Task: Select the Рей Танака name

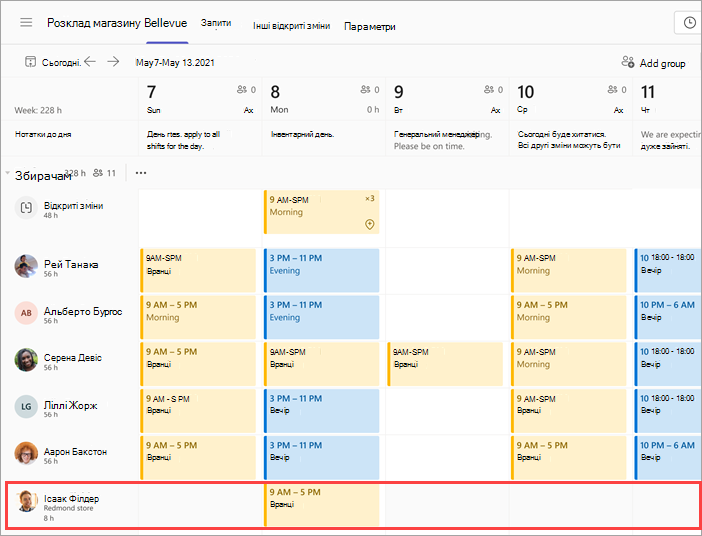Action: (x=71, y=264)
